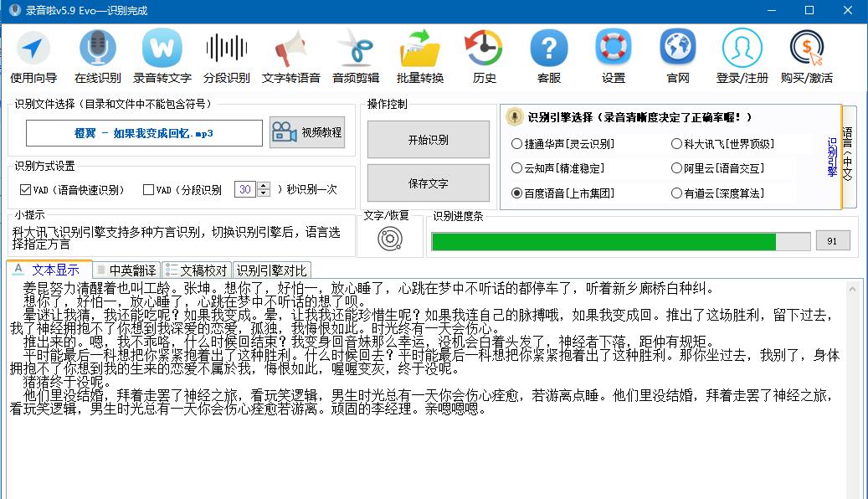View 历史 clock icon
The width and height of the screenshot is (868, 499).
point(484,56)
